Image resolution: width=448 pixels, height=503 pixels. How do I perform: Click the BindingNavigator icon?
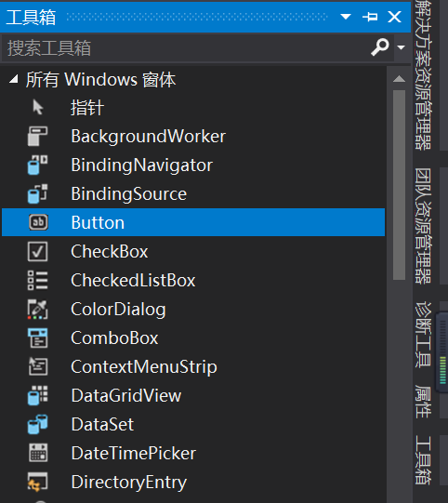(37, 165)
